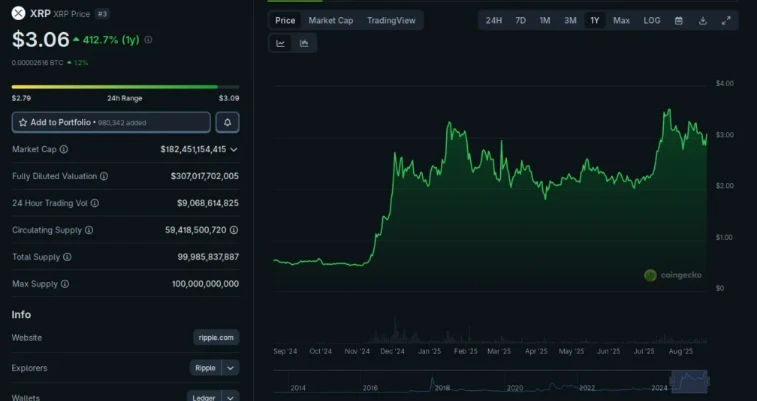Click the 24h Range progress bar

(126, 87)
